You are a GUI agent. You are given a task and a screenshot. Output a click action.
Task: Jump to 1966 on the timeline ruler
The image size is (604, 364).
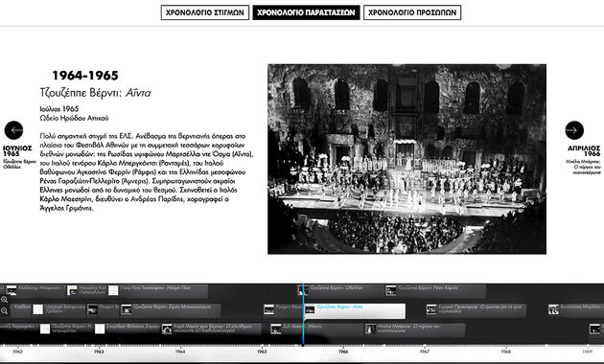tap(343, 352)
